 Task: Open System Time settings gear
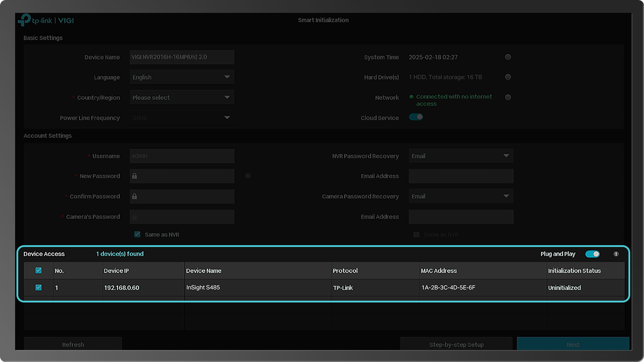click(508, 57)
